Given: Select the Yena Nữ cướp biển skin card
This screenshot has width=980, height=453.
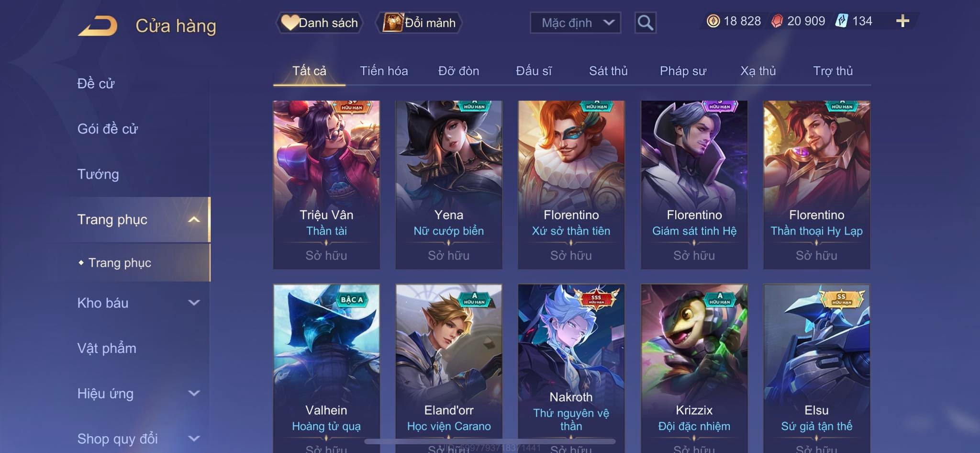Looking at the screenshot, I should pyautogui.click(x=449, y=184).
